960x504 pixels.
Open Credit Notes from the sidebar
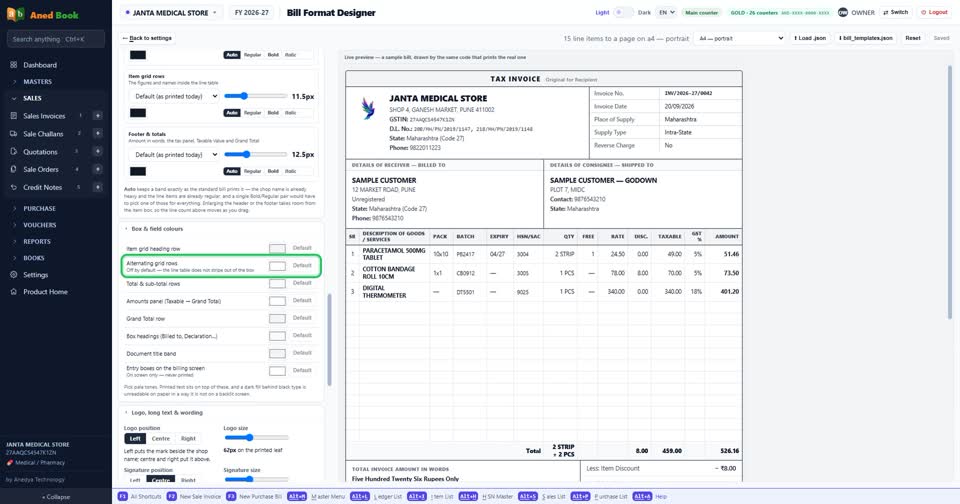coord(43,187)
